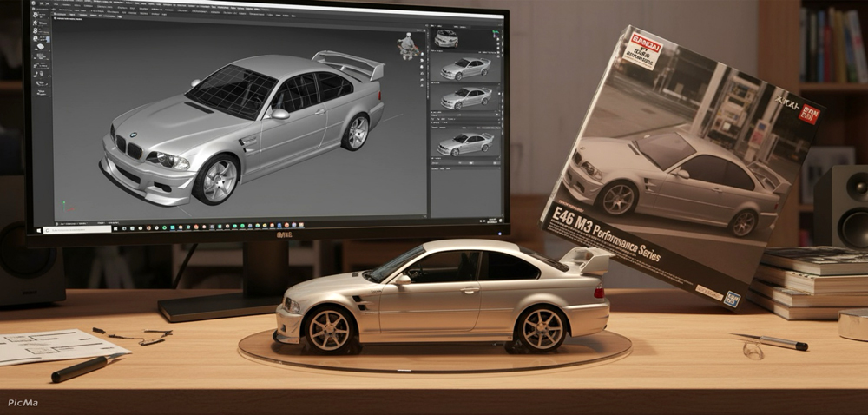Viewport: 868px width, 415px height.
Task: Open the second car preview thumbnail in right panel
Action: tap(465, 68)
